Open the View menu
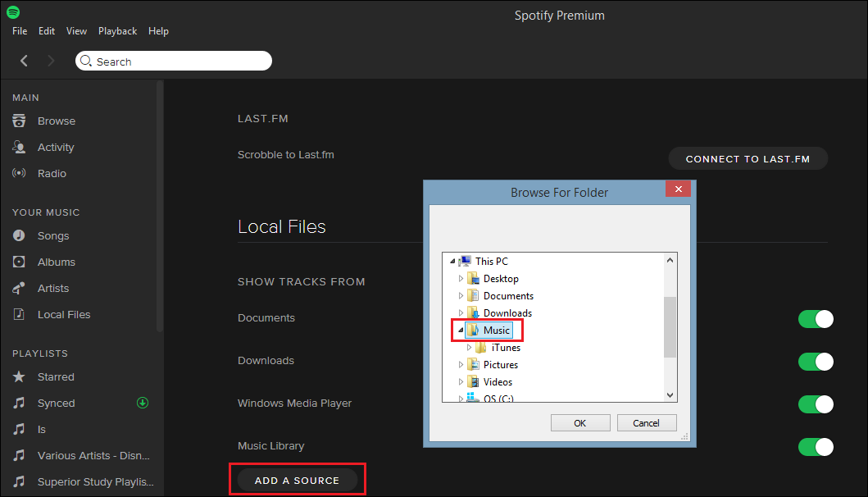 (x=76, y=31)
